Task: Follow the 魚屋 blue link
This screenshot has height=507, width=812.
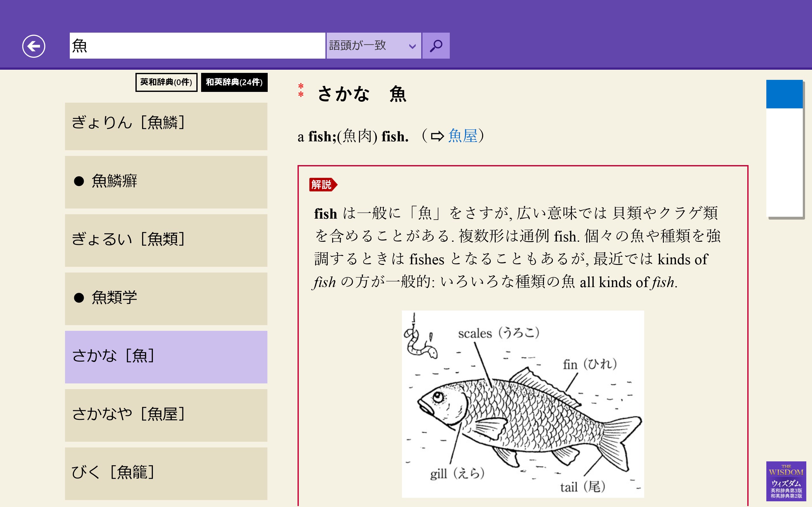Action: pos(463,136)
